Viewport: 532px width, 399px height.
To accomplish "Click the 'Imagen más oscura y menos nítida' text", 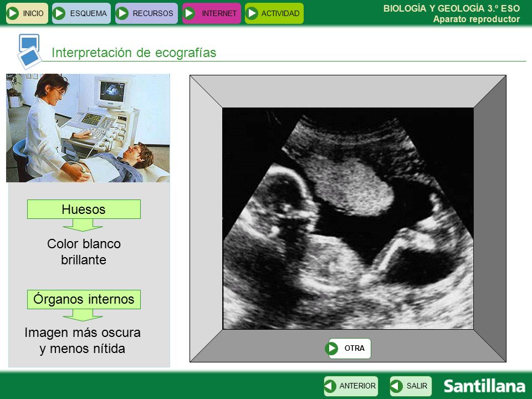I will click(83, 340).
